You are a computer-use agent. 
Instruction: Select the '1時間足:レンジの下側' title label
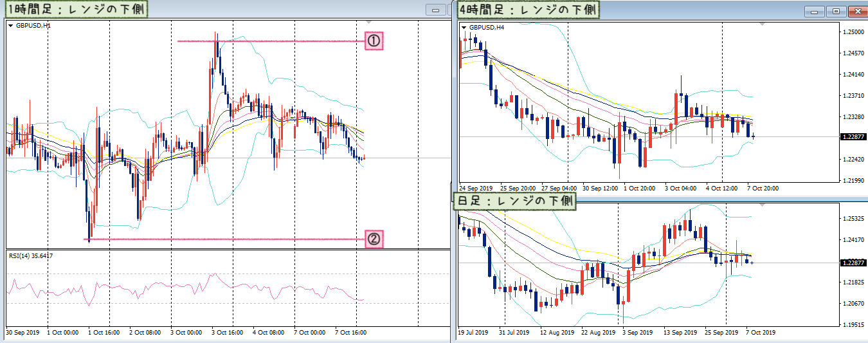coord(75,9)
